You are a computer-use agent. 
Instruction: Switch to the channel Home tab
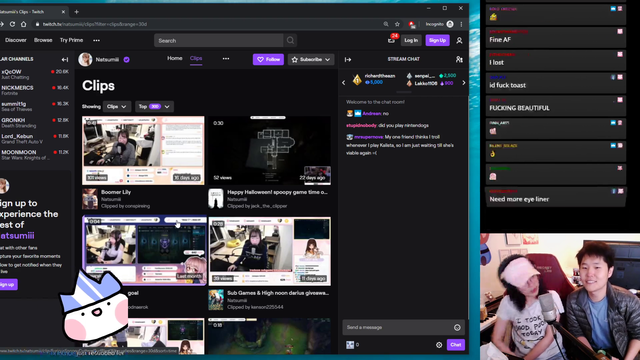pos(175,58)
